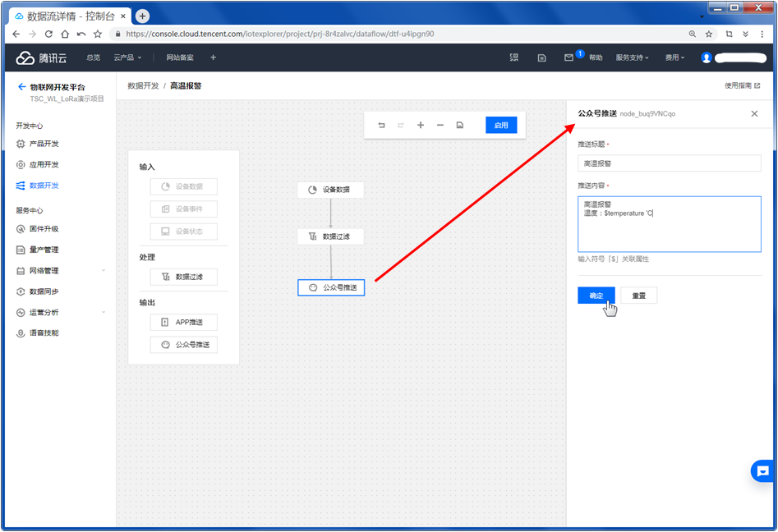Open the 使用指南 link

click(742, 85)
